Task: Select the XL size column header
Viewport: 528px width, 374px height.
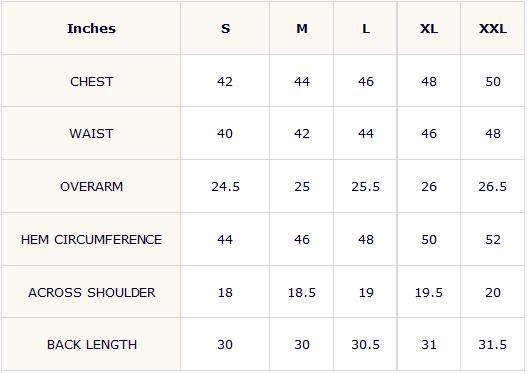Action: [x=429, y=28]
